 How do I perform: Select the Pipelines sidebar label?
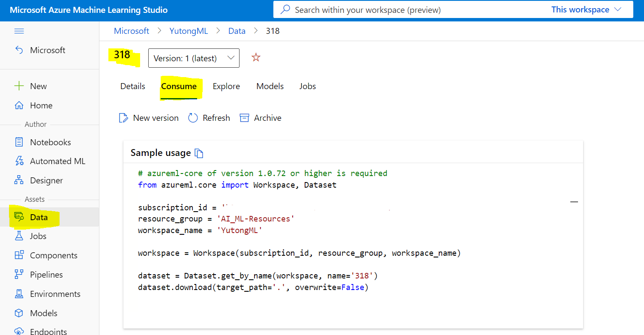(x=46, y=275)
